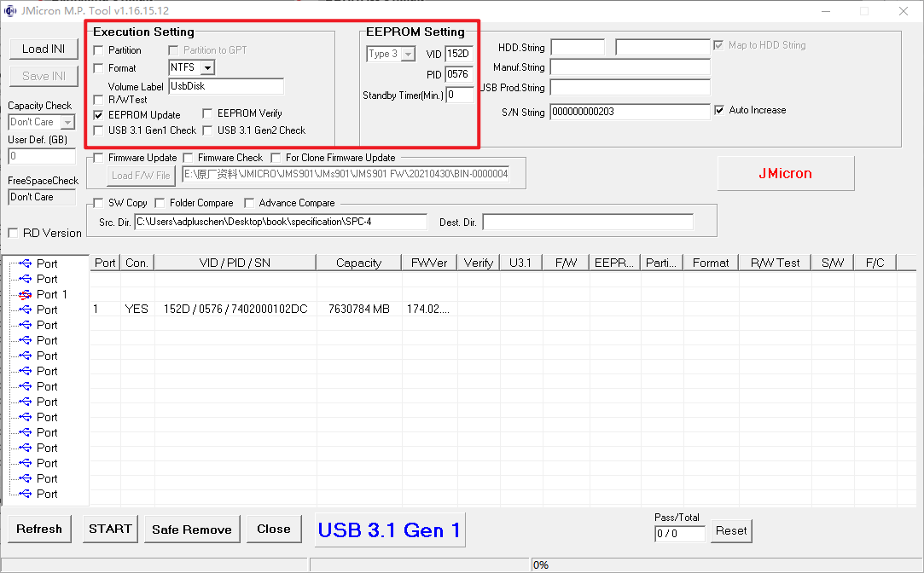The width and height of the screenshot is (924, 573).
Task: Enable the SW Copy checkbox
Action: click(x=98, y=203)
